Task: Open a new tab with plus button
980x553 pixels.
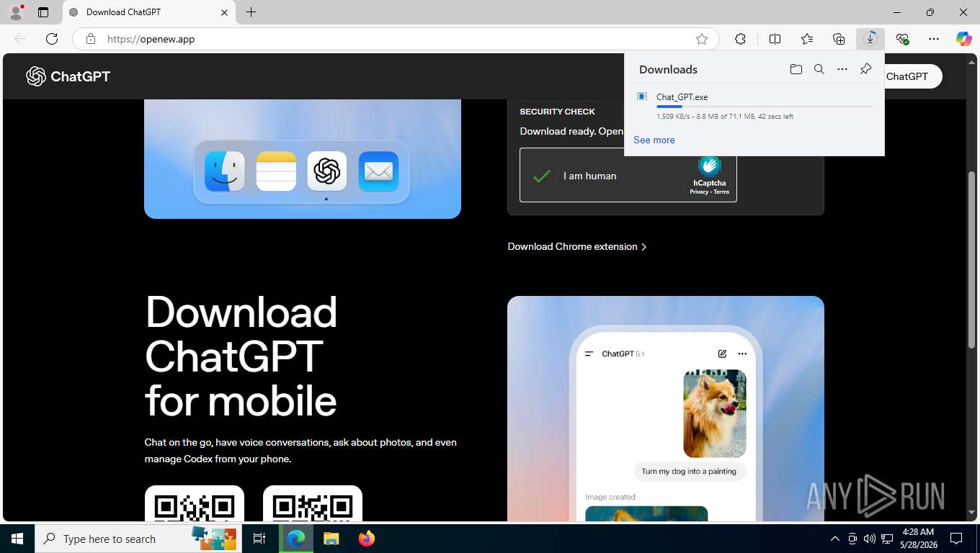Action: click(251, 12)
